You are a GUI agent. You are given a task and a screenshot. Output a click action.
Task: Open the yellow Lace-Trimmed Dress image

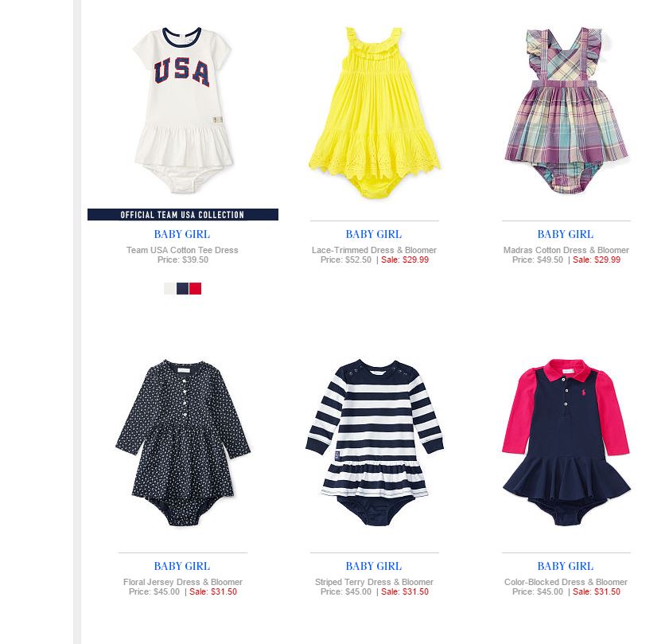(374, 113)
